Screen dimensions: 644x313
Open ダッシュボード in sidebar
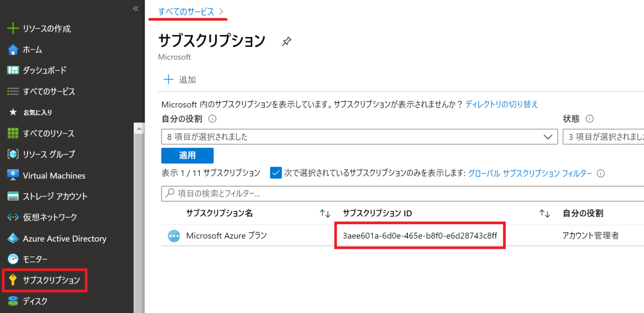click(x=45, y=70)
